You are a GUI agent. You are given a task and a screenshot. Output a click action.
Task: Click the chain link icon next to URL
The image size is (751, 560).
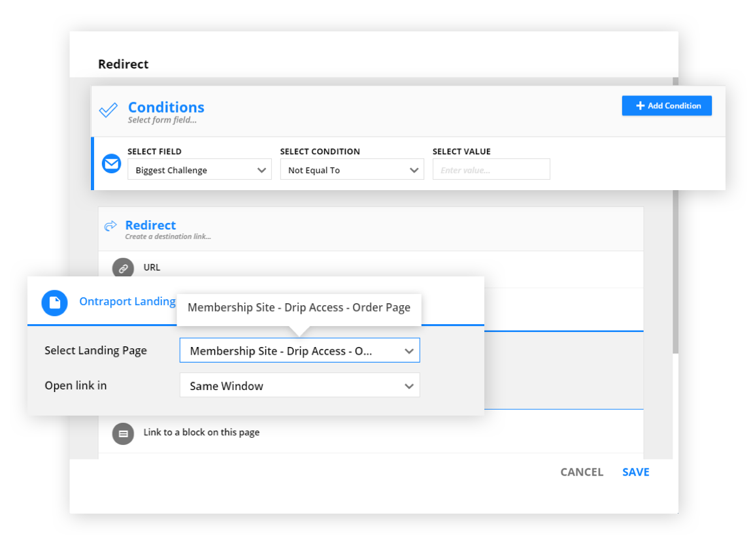123,267
